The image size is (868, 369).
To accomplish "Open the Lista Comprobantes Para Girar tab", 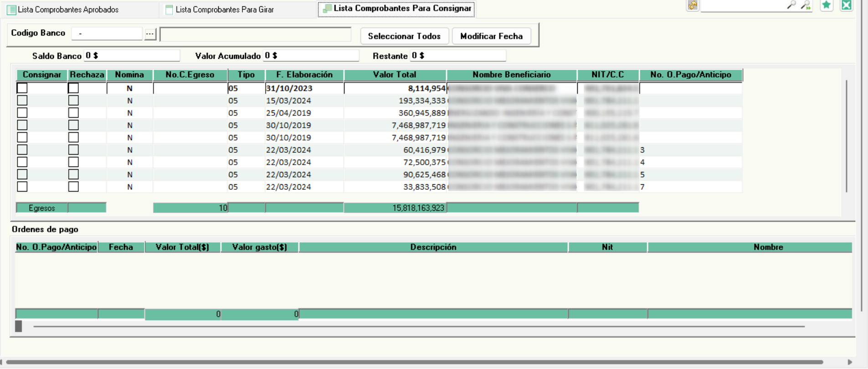I will (x=225, y=10).
